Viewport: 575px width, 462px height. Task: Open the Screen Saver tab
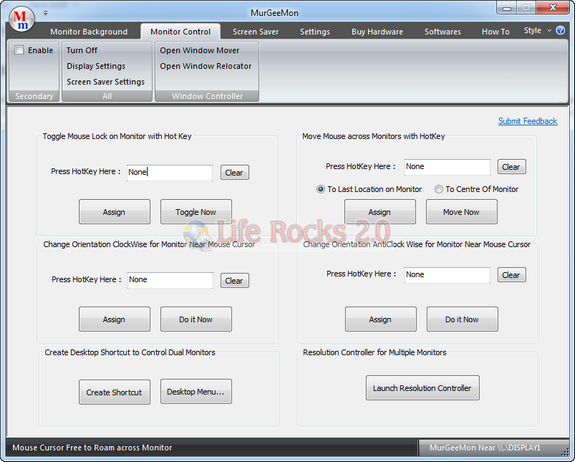256,32
